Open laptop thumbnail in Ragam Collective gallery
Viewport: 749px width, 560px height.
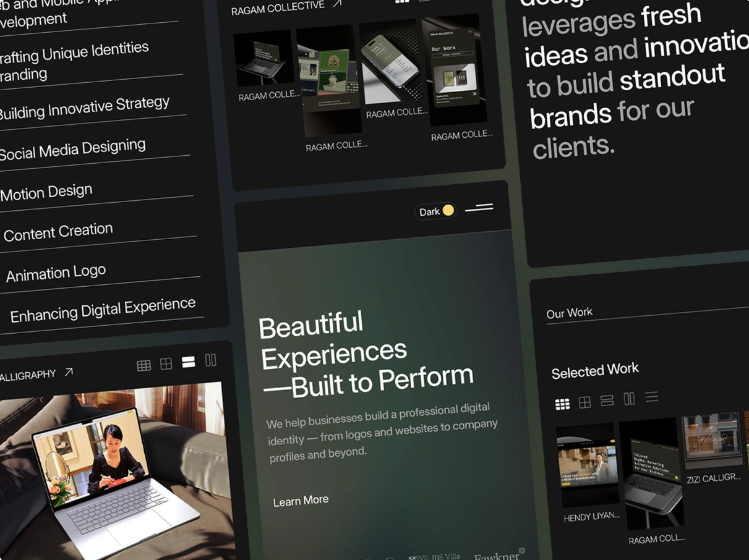click(x=265, y=59)
